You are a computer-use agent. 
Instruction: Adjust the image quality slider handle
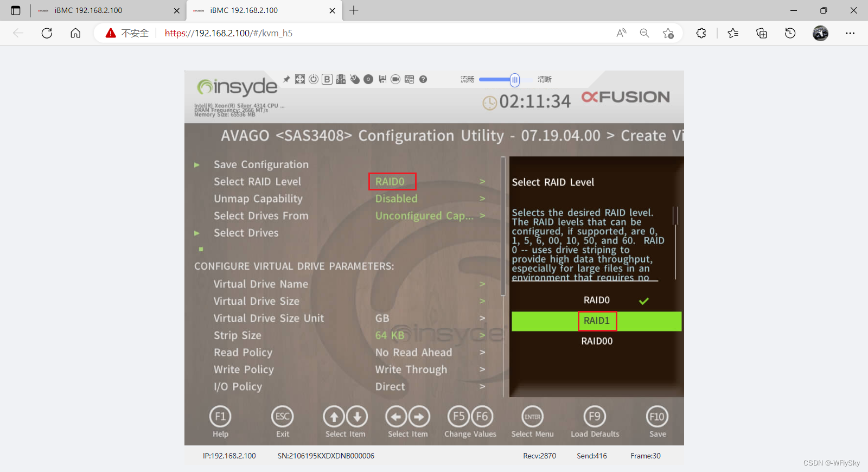515,80
